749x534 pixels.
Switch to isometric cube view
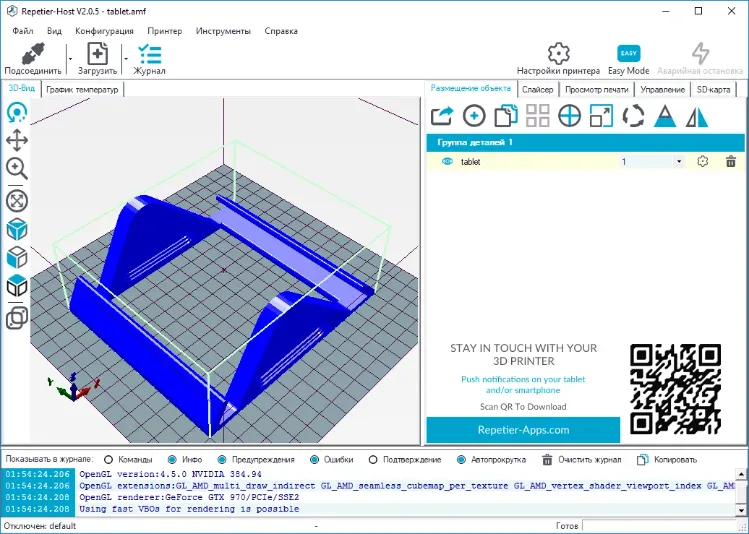[x=17, y=229]
